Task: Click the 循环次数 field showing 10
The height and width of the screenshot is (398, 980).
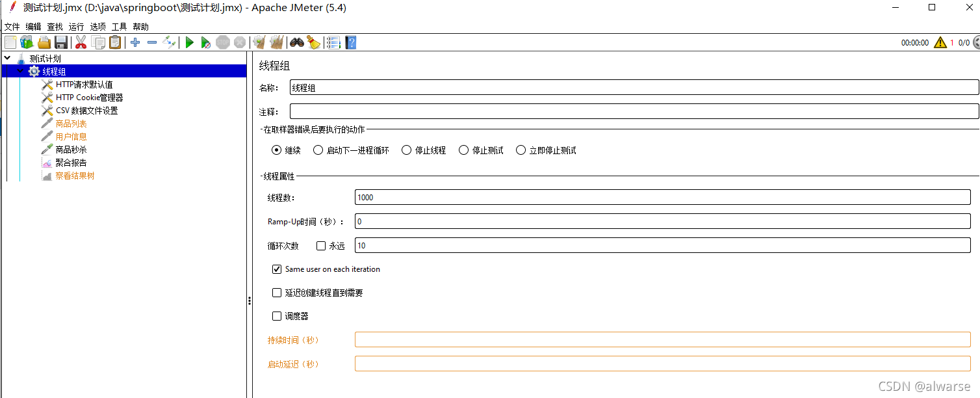Action: point(662,245)
